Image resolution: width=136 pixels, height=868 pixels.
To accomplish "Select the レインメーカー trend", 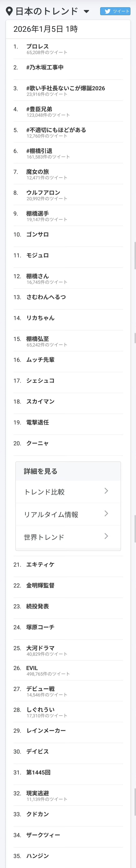I will click(46, 730).
